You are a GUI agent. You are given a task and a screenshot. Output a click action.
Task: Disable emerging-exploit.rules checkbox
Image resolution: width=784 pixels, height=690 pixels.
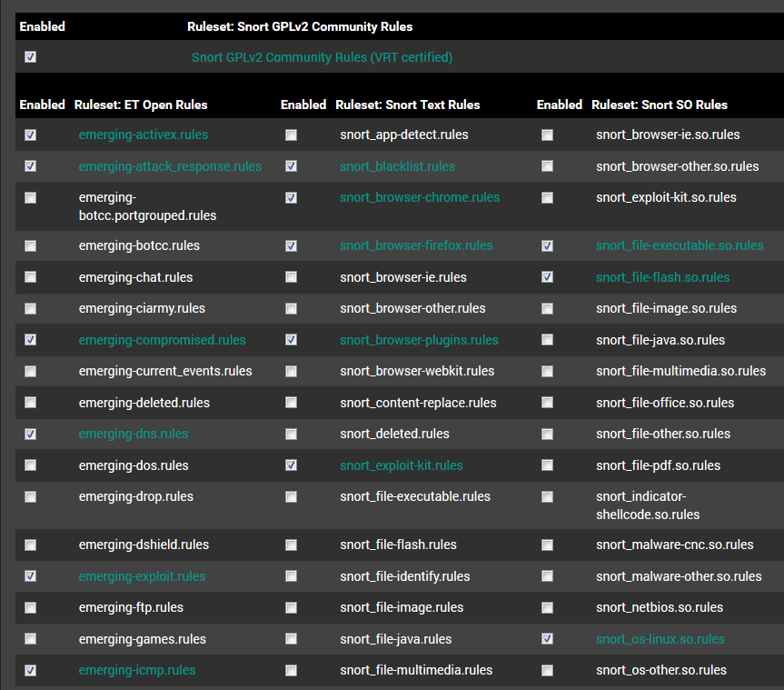click(31, 576)
